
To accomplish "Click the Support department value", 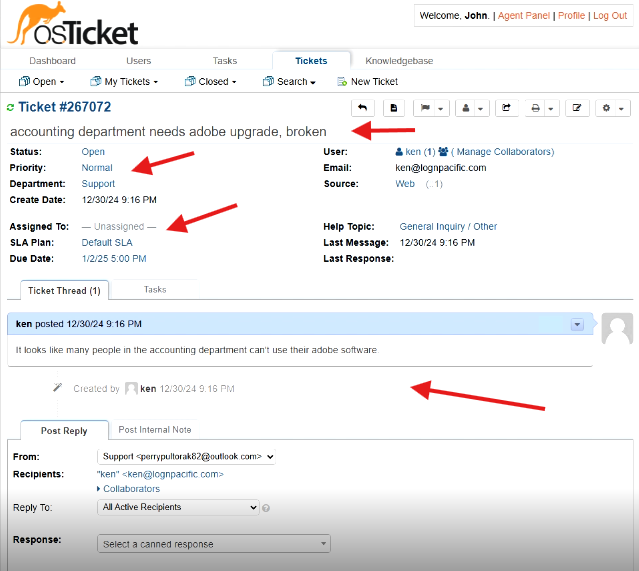I will click(x=98, y=184).
